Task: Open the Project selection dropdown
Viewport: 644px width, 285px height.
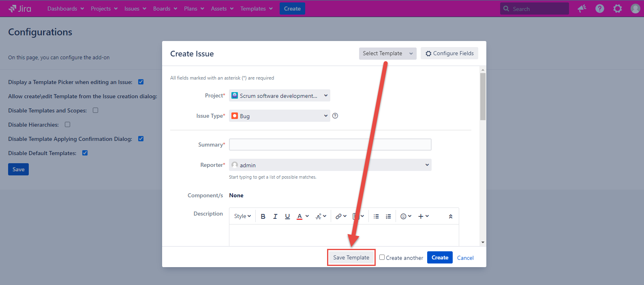Action: [279, 96]
